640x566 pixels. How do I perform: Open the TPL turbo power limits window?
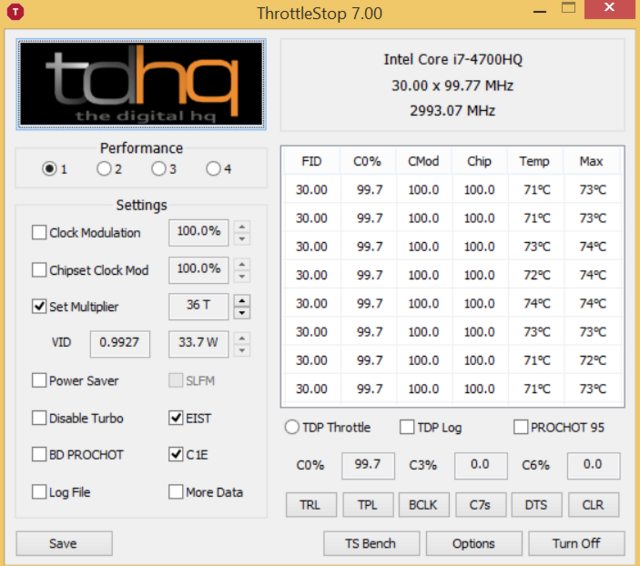click(x=368, y=505)
